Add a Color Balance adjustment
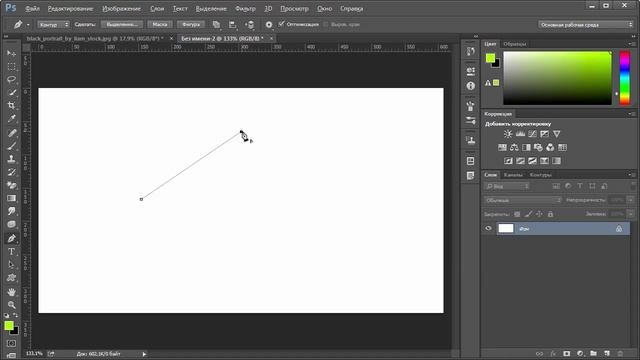 514,147
